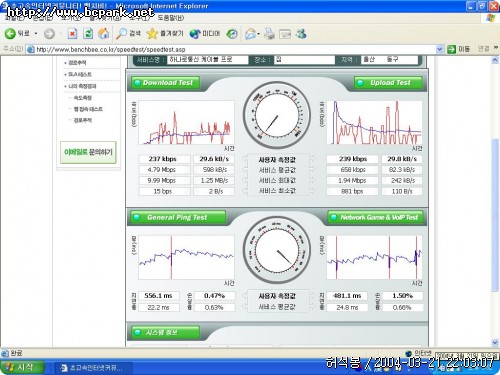Select the 239 kbps upload value
The height and width of the screenshot is (375, 500).
click(353, 159)
